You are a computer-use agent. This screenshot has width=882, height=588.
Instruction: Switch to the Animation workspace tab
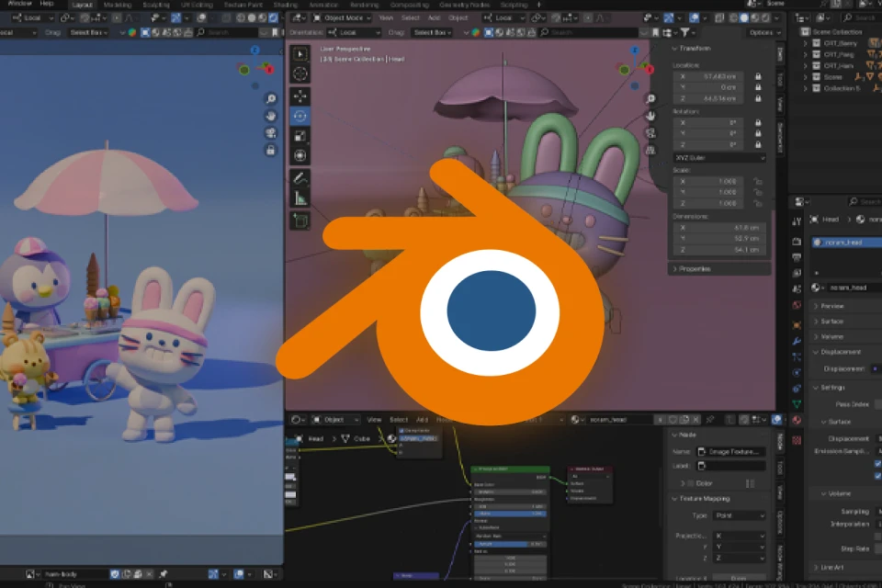[323, 5]
